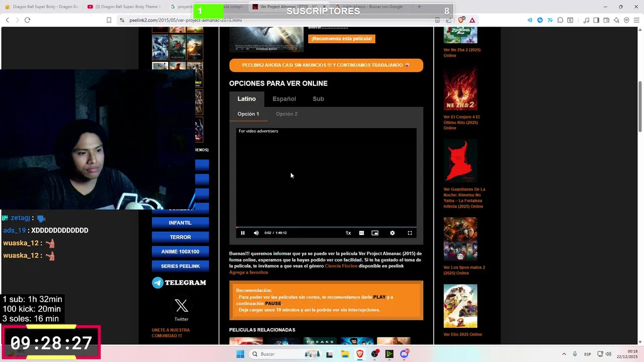Click the taskbar microphone icon

575,354
